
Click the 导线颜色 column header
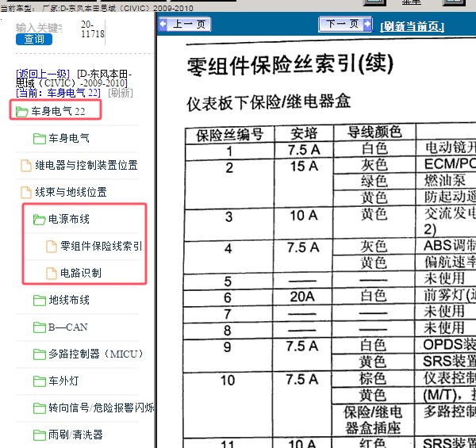pyautogui.click(x=374, y=132)
